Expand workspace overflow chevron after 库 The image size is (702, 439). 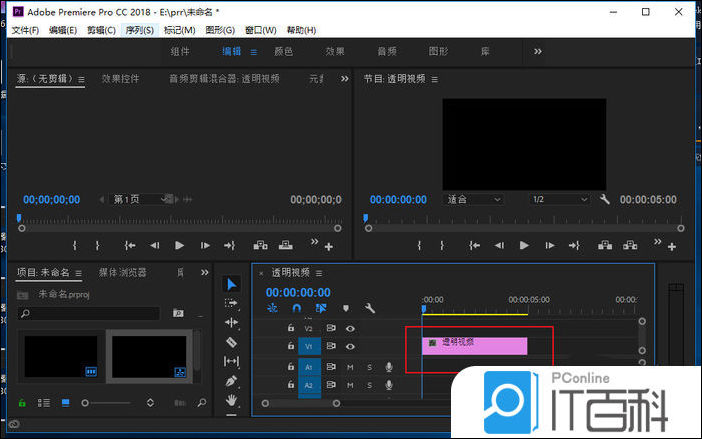[538, 51]
